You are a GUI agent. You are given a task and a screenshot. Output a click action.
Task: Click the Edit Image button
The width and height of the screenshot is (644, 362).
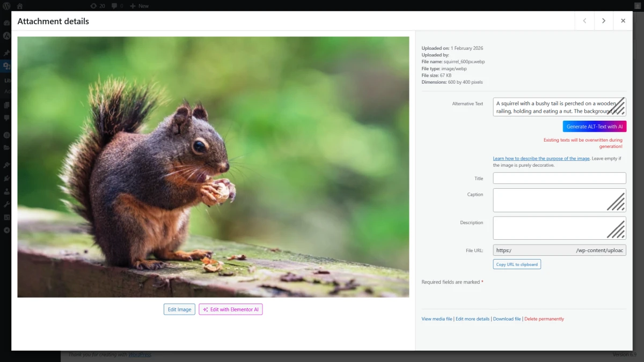(179, 309)
